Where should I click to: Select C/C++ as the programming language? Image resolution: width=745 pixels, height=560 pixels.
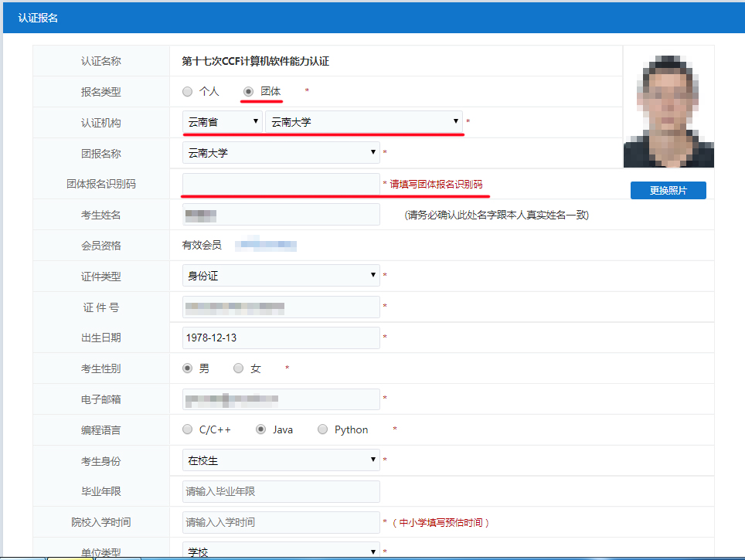188,429
